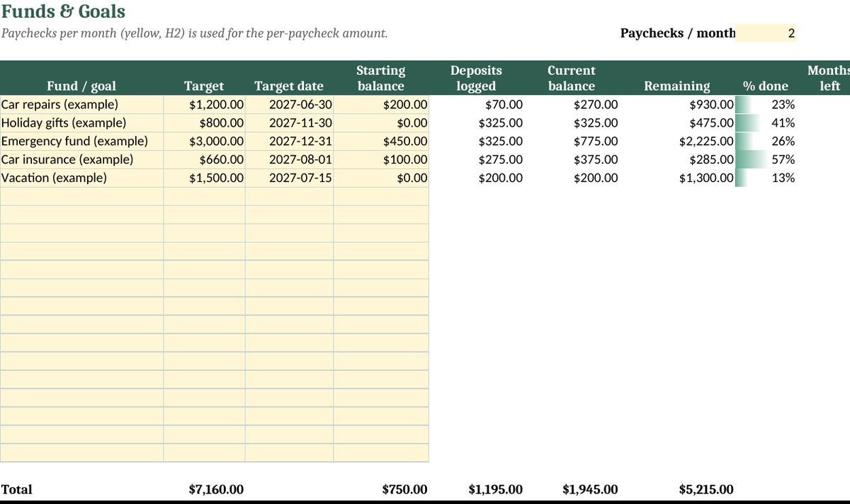This screenshot has height=504, width=850.
Task: Click the 41% done progress cell
Action: click(x=766, y=123)
